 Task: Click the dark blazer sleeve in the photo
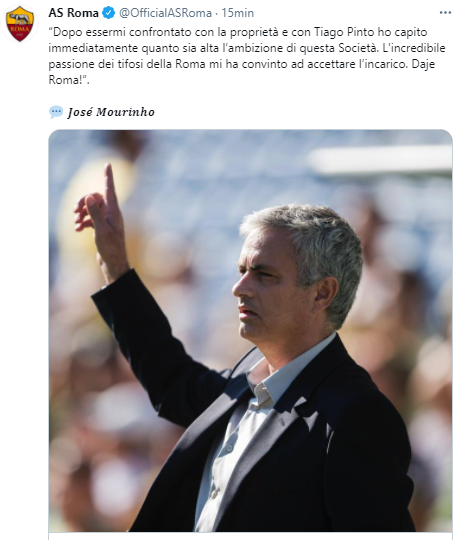click(152, 341)
